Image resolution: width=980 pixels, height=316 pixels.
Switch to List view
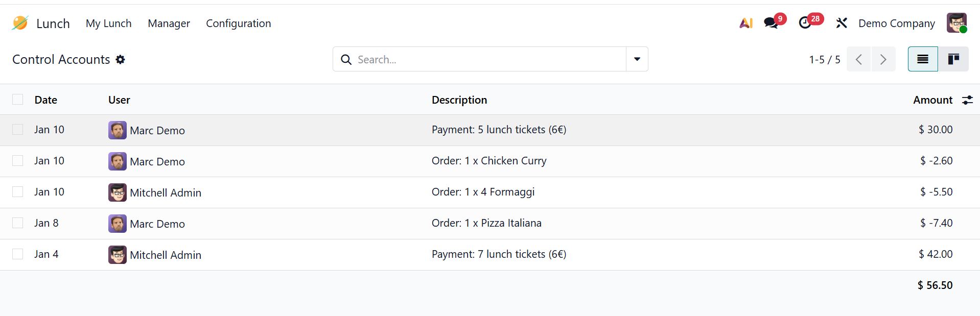pos(923,59)
